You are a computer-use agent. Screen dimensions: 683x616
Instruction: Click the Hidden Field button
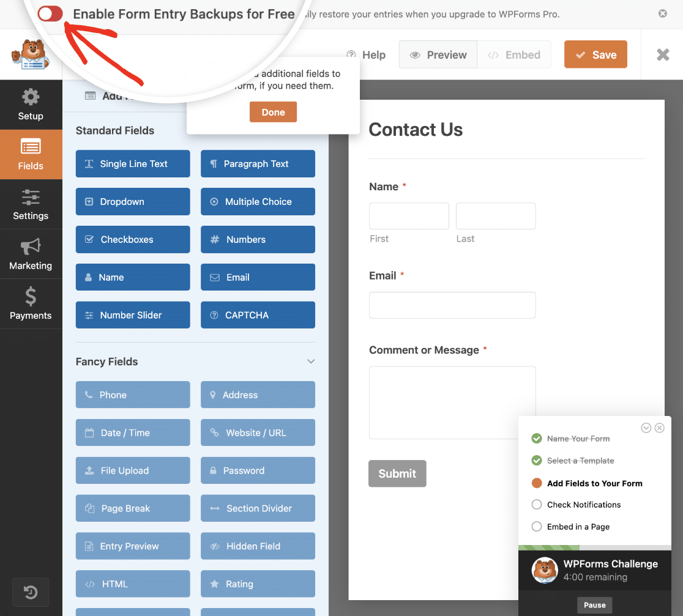pyautogui.click(x=258, y=546)
